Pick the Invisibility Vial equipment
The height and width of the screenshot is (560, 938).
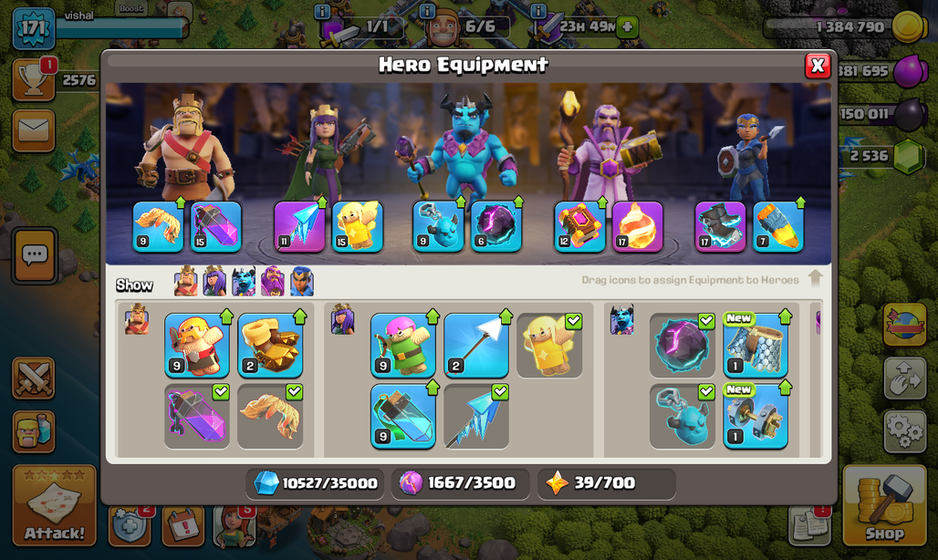(402, 417)
